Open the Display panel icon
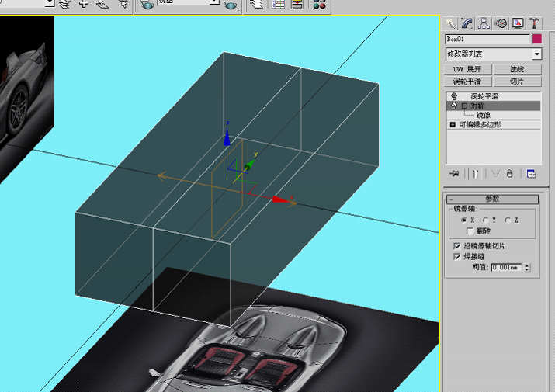This screenshot has width=555, height=392. point(518,23)
